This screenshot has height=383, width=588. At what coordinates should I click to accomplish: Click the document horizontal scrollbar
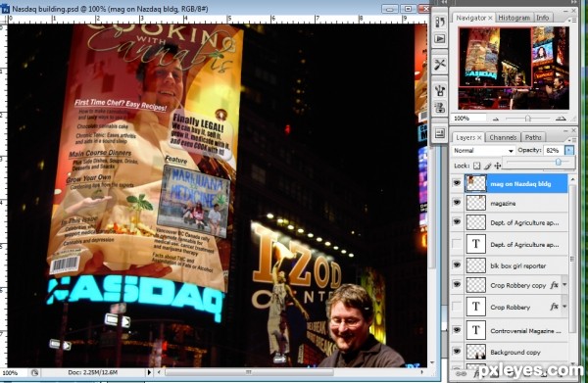(249, 372)
